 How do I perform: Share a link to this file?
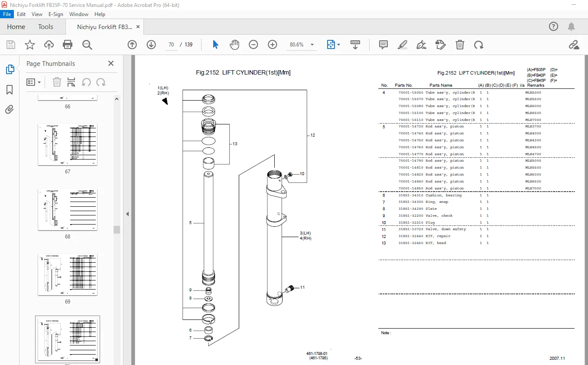(574, 45)
